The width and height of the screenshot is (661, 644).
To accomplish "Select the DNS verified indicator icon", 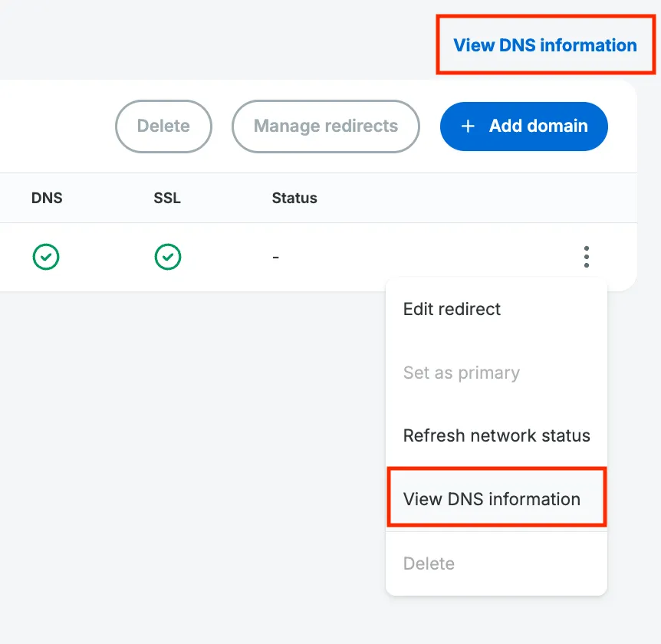I will coord(46,257).
